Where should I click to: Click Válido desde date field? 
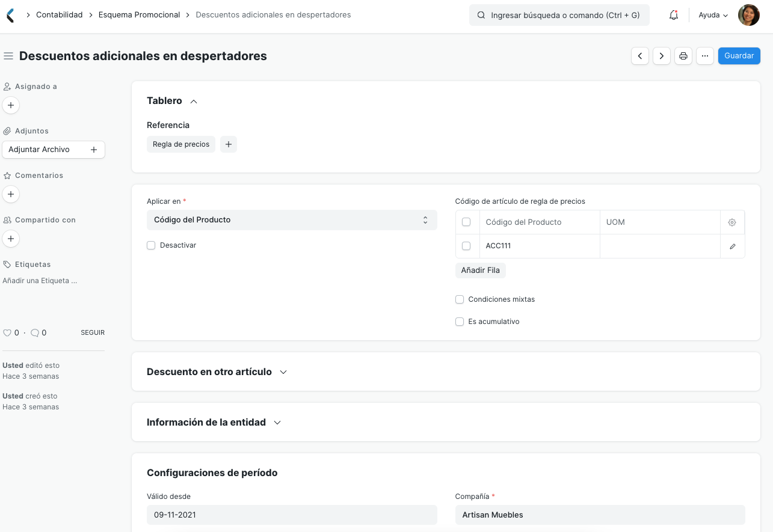point(292,515)
